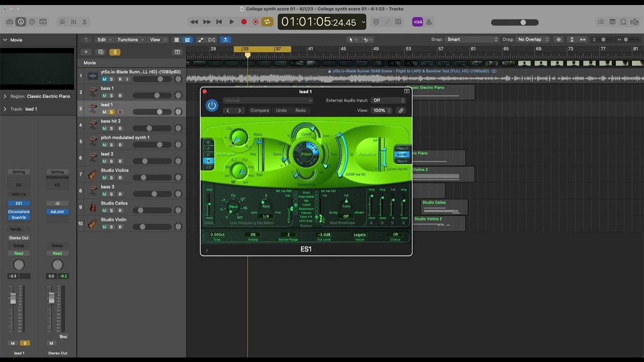The width and height of the screenshot is (644, 362).
Task: Expand Region: Classic Electric Piano
Action: click(5, 96)
